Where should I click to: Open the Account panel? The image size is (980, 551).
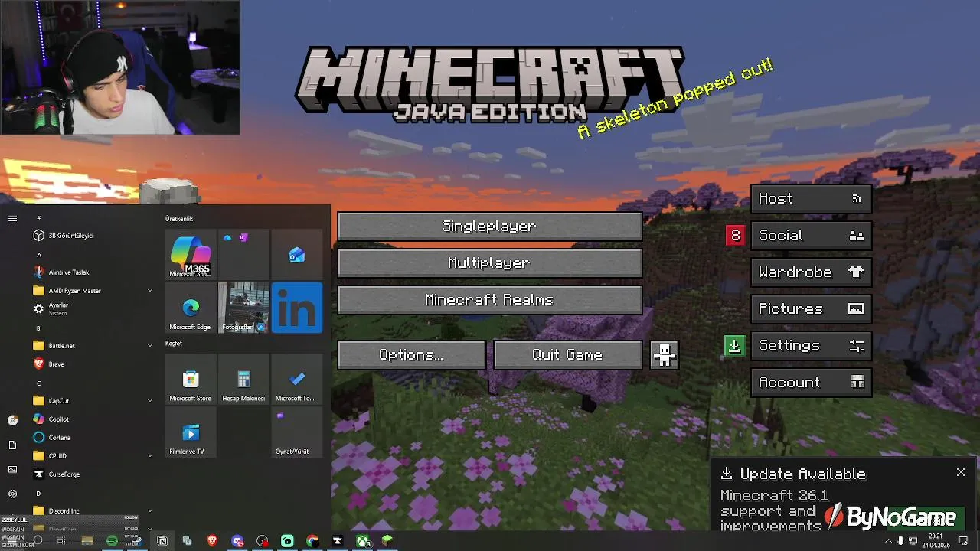(x=811, y=382)
